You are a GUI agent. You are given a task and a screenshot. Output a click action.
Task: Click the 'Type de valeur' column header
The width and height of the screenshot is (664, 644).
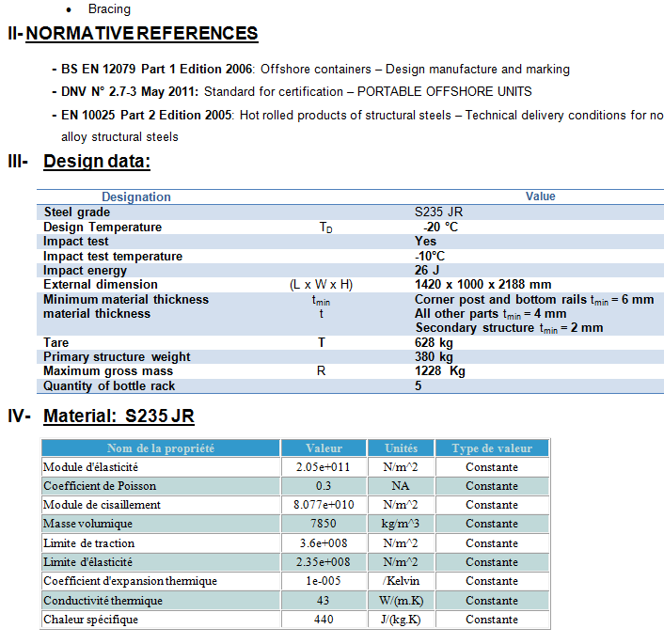(x=492, y=448)
